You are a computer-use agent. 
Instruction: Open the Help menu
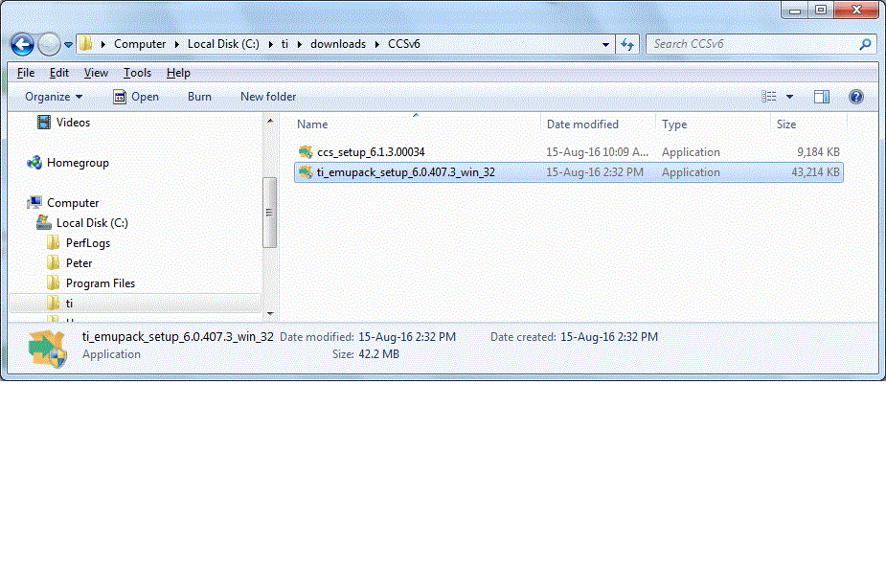pyautogui.click(x=178, y=73)
